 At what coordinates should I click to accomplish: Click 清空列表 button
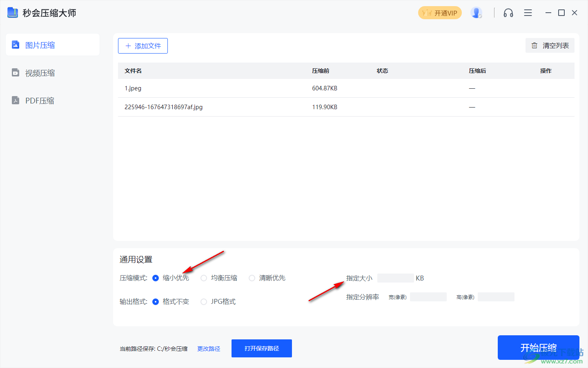550,45
